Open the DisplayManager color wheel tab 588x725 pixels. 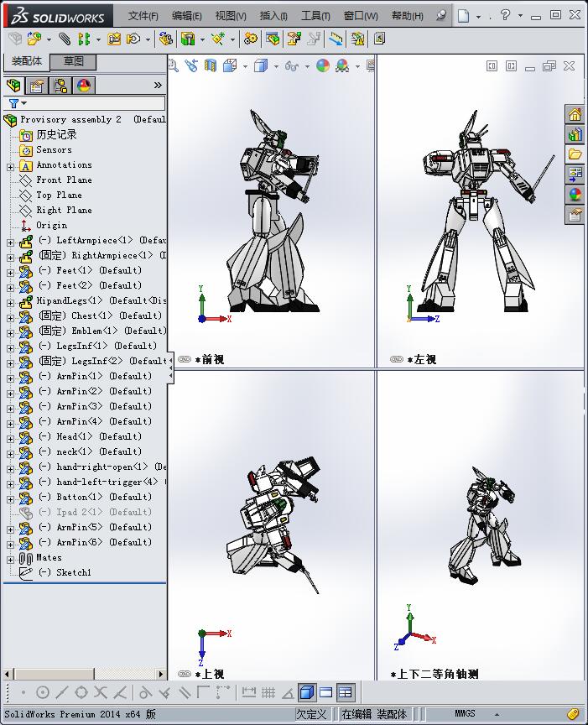coord(84,86)
